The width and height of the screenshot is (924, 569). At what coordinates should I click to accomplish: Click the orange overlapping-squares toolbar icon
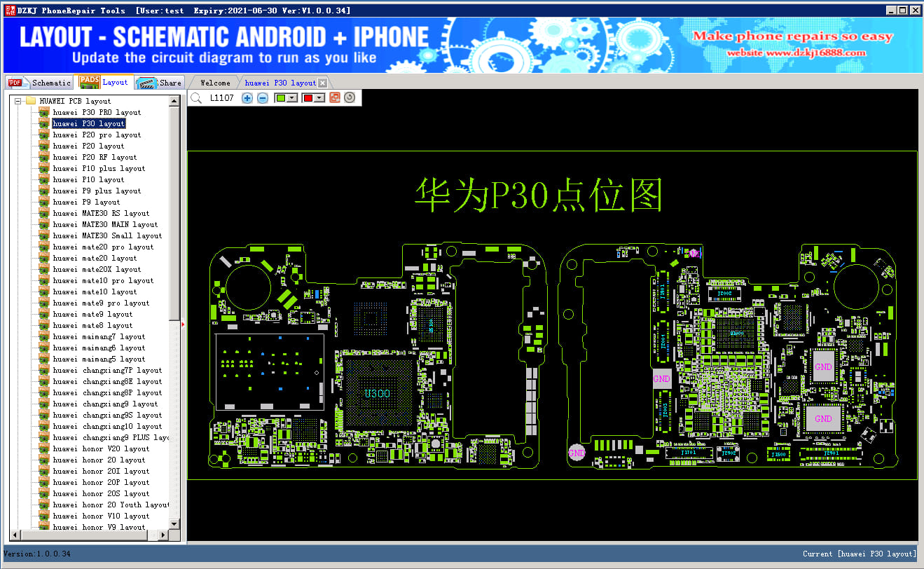point(335,98)
